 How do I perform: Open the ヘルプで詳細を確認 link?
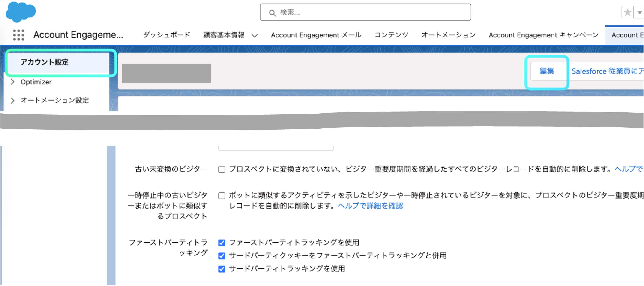[x=371, y=206]
